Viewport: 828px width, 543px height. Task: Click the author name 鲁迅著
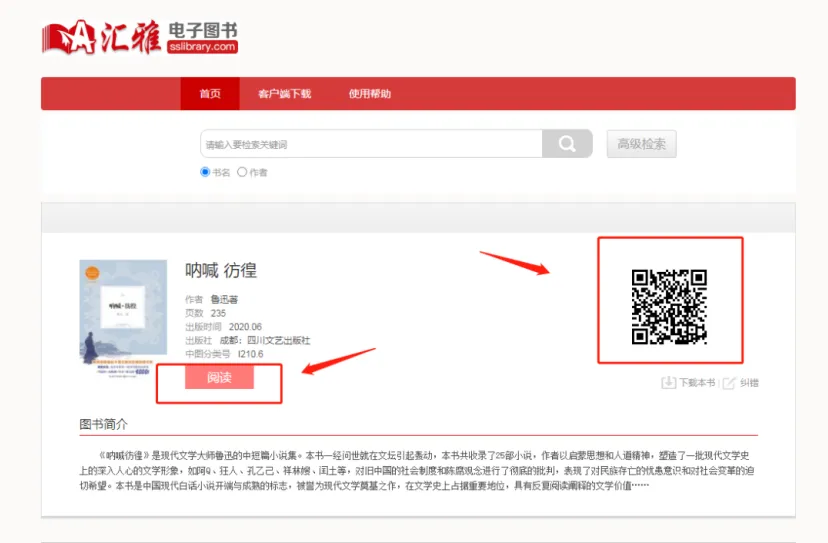click(224, 299)
